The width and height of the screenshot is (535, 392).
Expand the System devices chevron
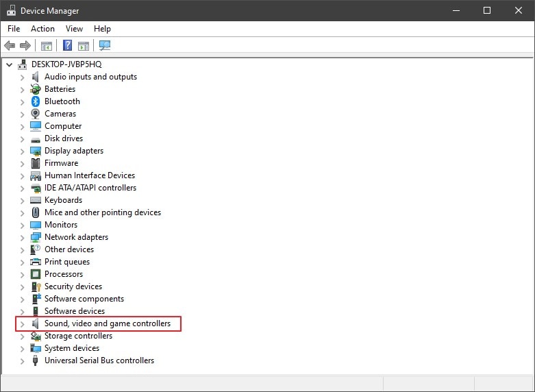(x=22, y=349)
